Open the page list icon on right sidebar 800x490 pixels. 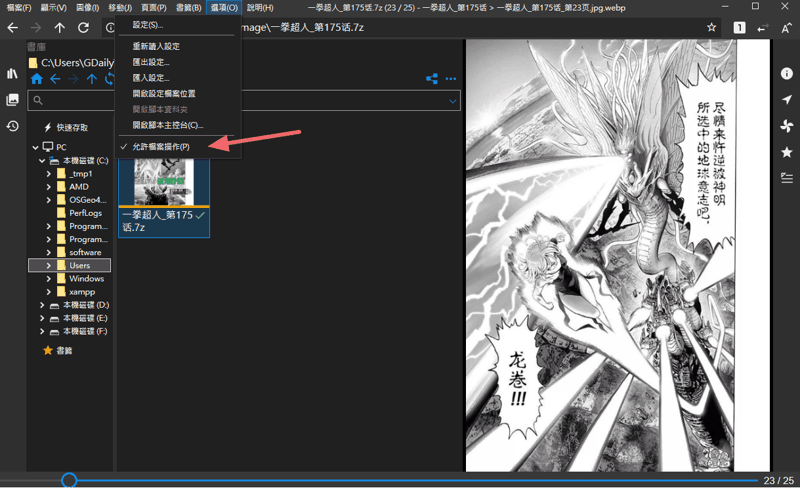pos(786,178)
